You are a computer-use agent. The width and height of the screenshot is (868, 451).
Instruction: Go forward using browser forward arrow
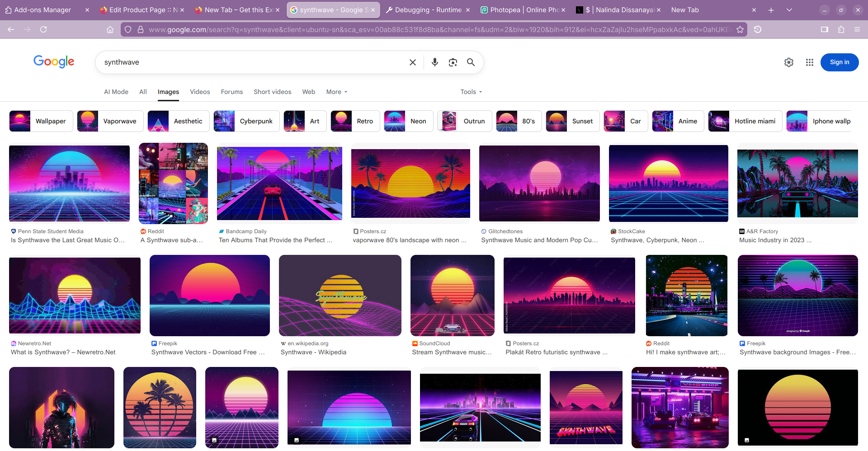[x=27, y=29]
